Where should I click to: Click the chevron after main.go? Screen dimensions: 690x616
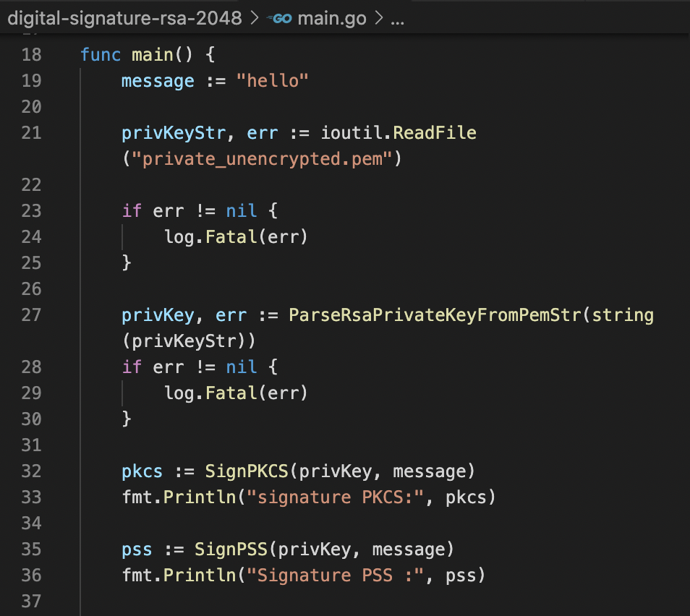point(378,18)
